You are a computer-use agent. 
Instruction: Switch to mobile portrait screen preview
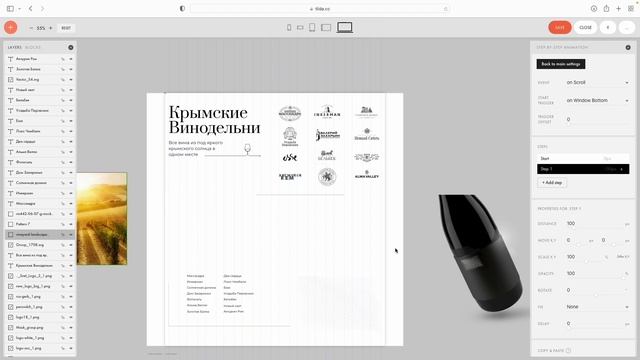click(x=289, y=27)
